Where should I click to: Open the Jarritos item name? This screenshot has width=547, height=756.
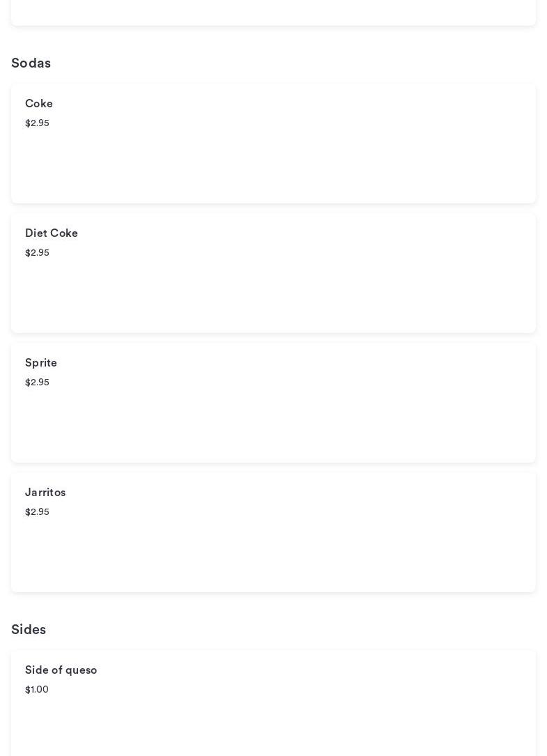click(x=45, y=493)
